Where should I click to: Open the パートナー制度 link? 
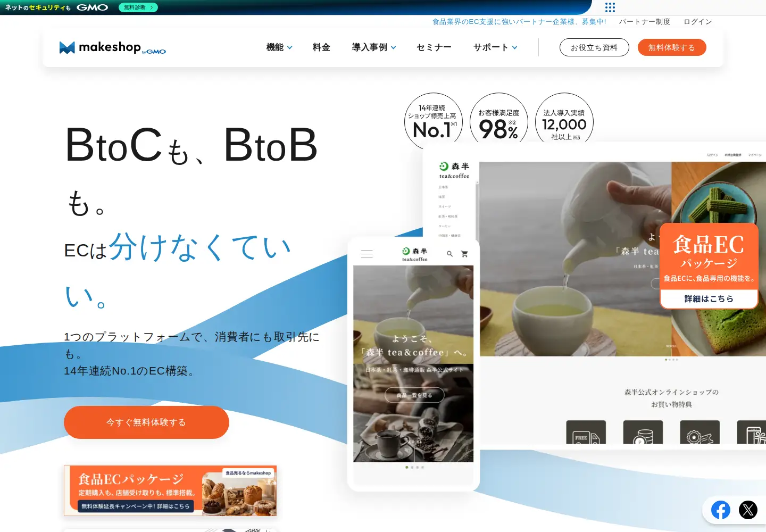click(x=645, y=22)
